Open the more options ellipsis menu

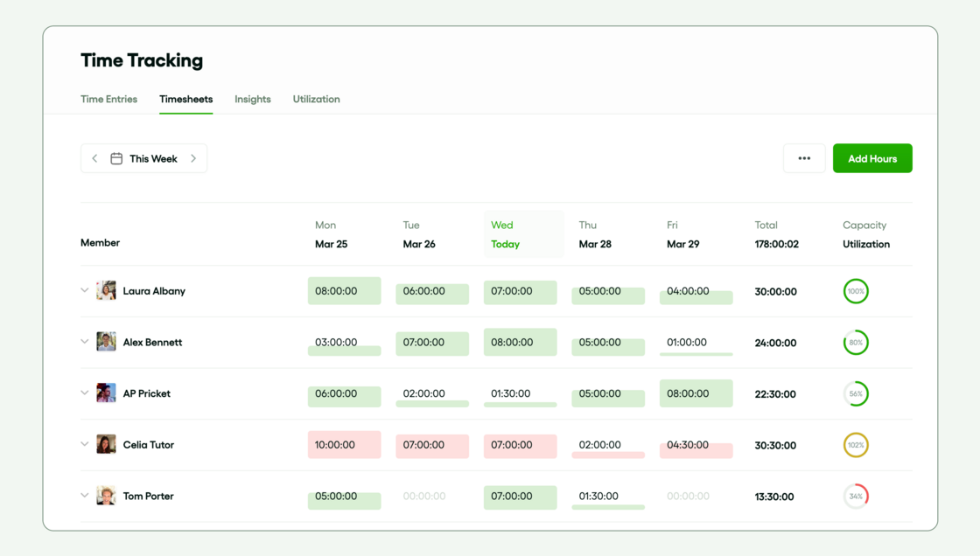(804, 158)
